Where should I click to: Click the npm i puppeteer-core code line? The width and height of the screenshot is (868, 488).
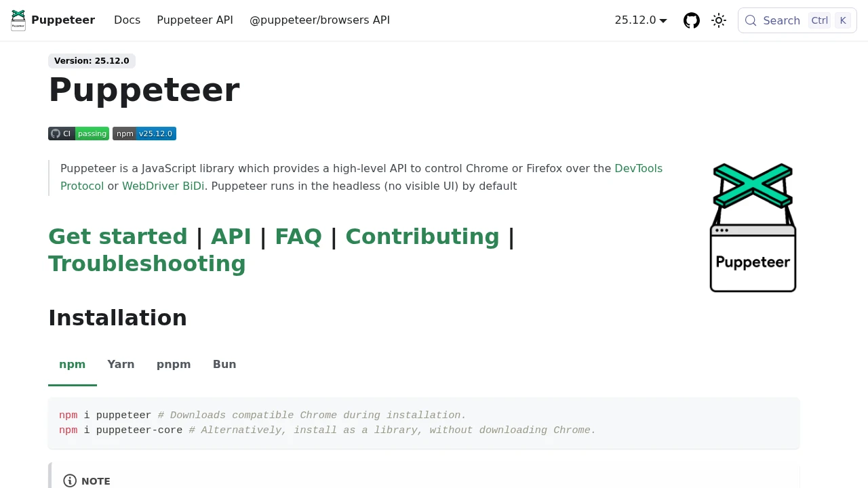click(328, 430)
